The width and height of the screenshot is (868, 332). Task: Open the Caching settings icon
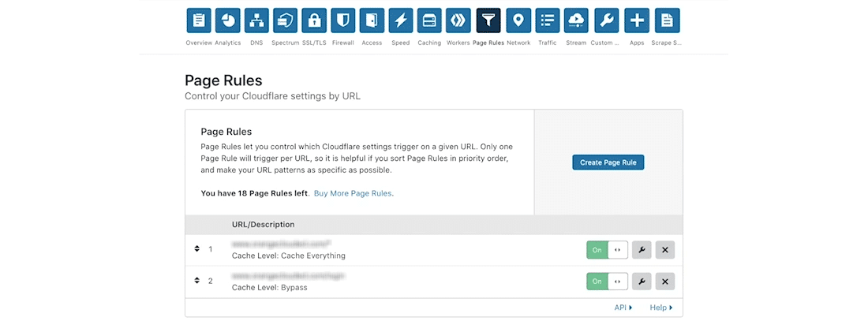click(x=429, y=21)
